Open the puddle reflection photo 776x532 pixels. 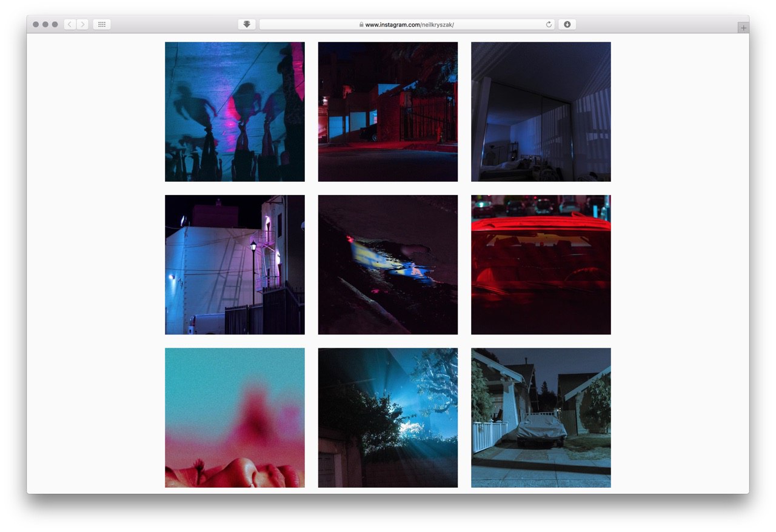(x=388, y=265)
